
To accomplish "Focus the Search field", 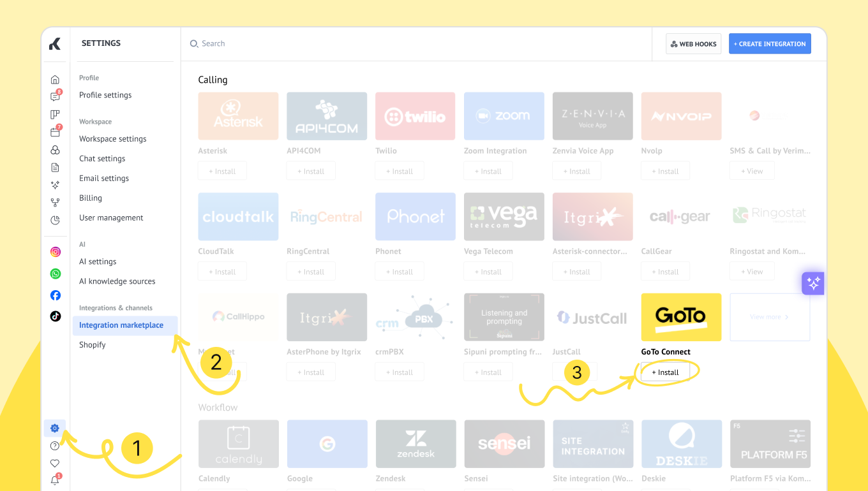I will click(415, 44).
